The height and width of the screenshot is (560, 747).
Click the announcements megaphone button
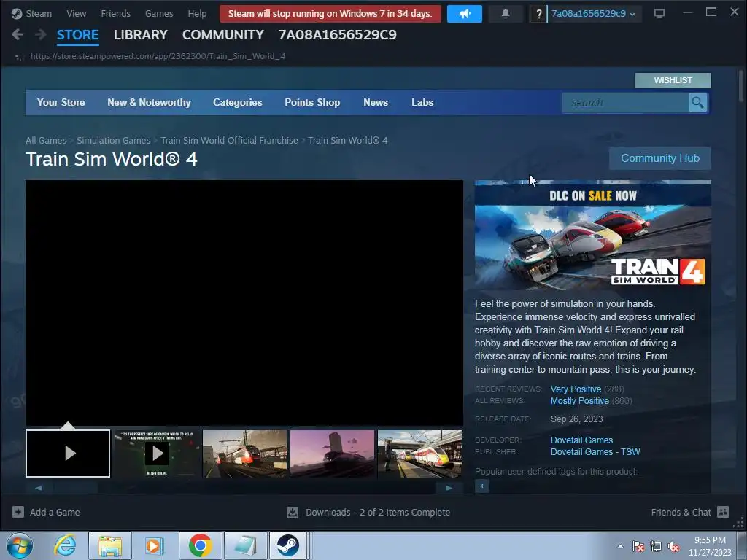(x=465, y=14)
